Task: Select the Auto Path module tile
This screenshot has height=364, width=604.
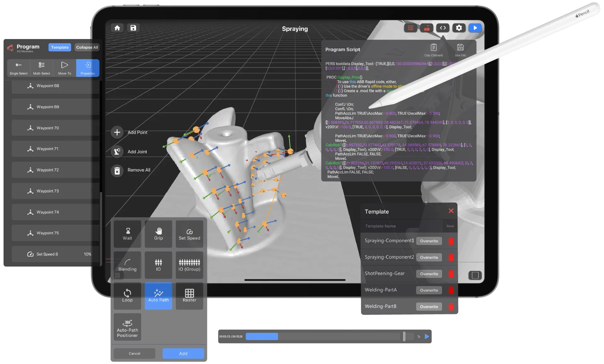Action: (x=158, y=296)
